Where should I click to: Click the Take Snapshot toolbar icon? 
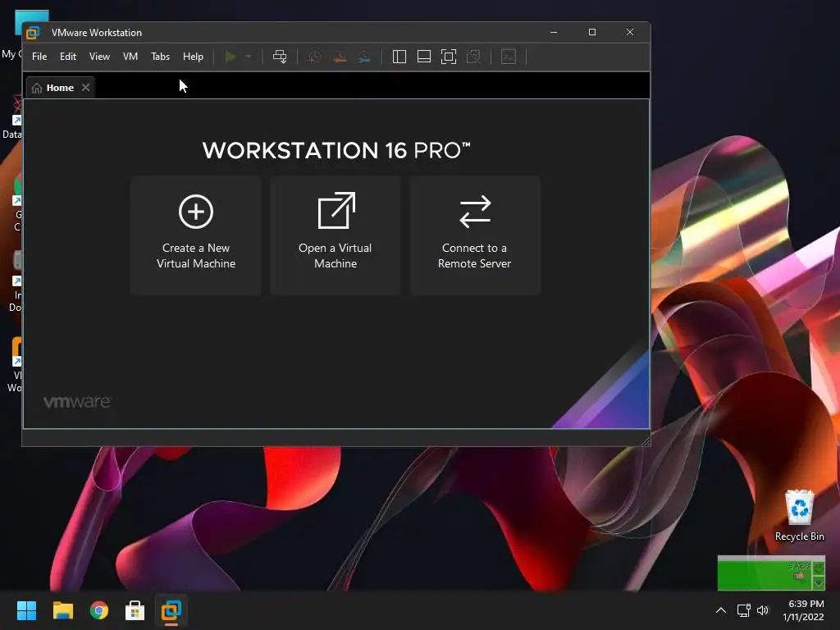click(x=314, y=57)
